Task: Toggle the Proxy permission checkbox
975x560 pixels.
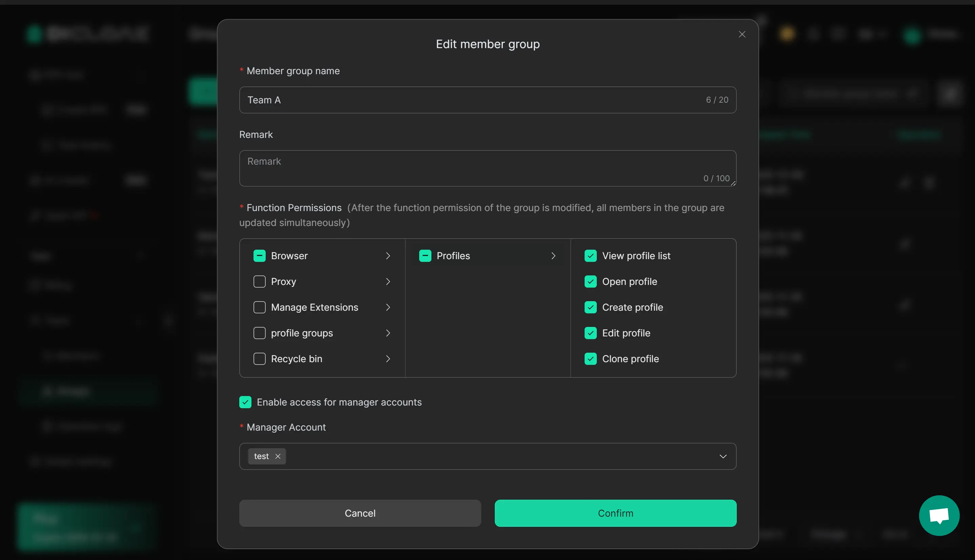Action: 259,282
